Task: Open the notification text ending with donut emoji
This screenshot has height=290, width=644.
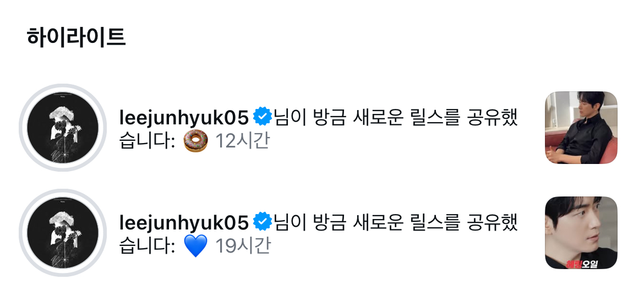Action: (318, 129)
